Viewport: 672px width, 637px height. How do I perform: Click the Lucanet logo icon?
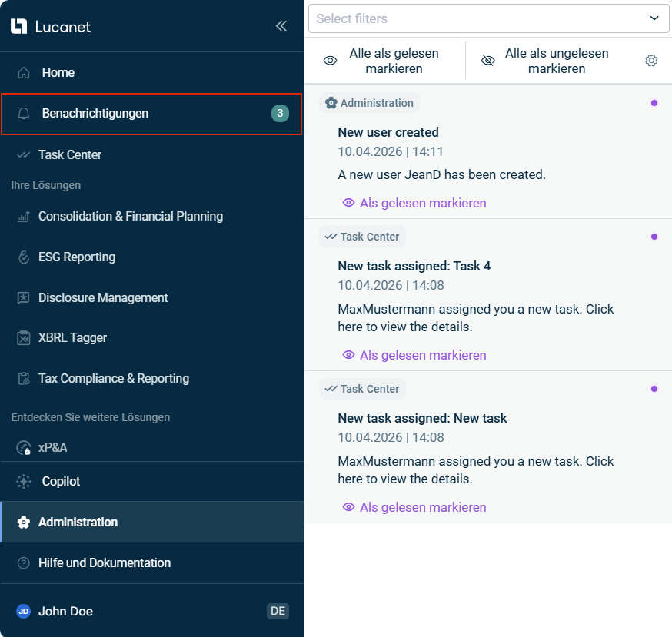point(18,26)
